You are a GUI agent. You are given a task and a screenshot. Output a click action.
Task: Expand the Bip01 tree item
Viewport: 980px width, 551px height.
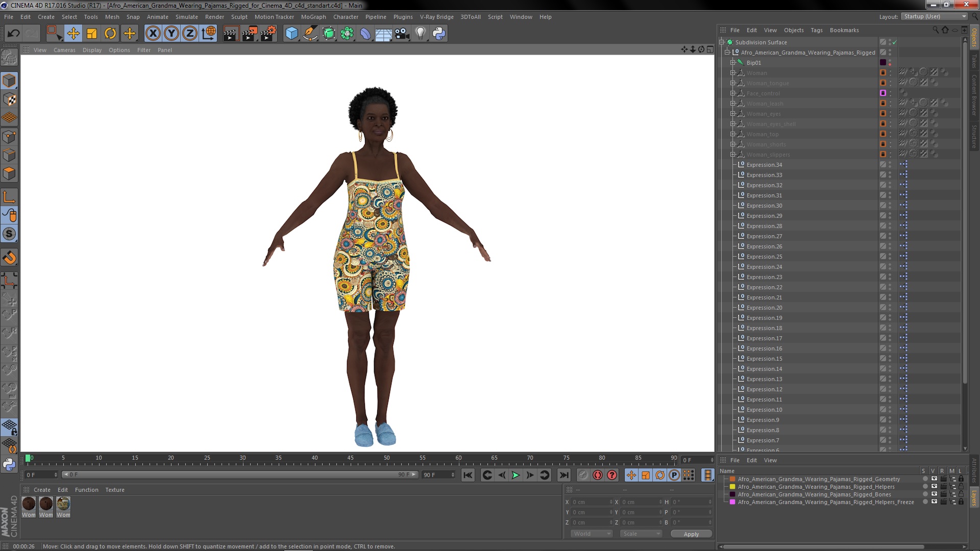(x=733, y=63)
